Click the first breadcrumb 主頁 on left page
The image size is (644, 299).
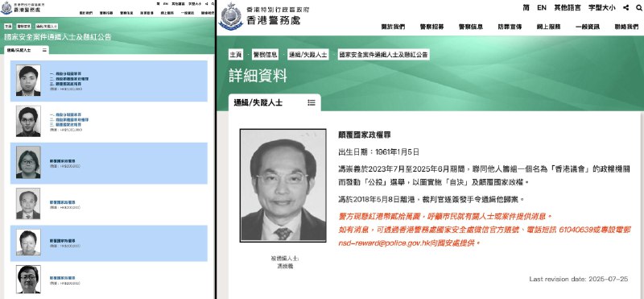[8, 26]
